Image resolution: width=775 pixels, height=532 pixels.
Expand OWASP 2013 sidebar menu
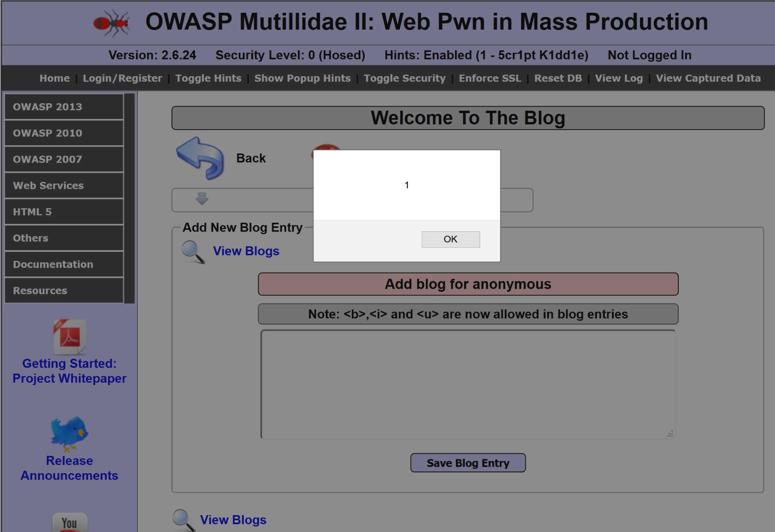[64, 107]
